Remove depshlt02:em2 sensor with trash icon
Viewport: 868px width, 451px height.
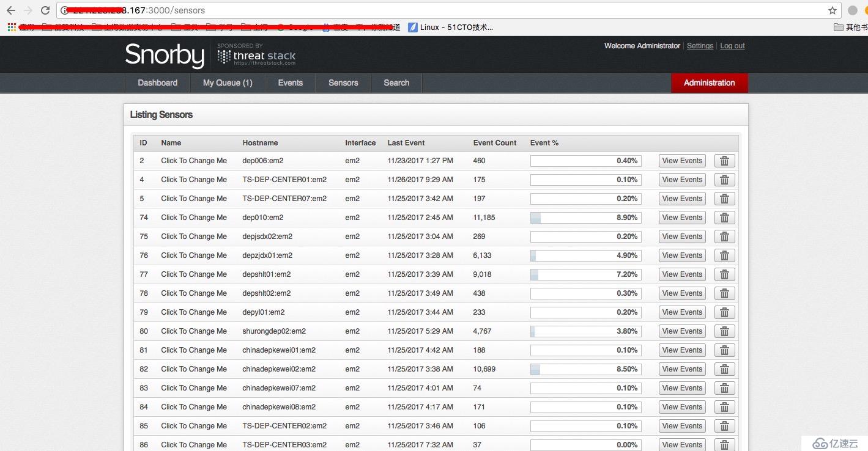pos(724,293)
